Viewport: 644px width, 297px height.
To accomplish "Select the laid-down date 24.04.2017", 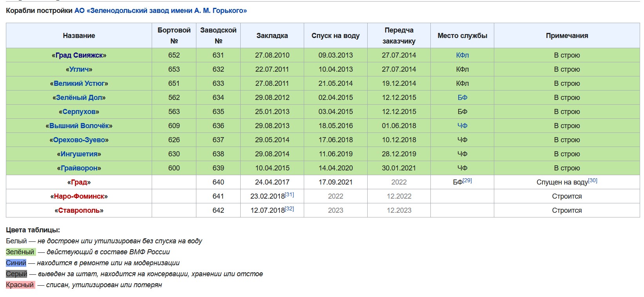I will pyautogui.click(x=272, y=182).
